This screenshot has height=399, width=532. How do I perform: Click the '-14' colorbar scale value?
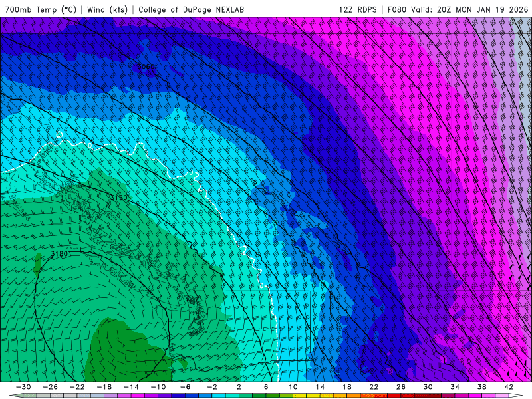(131, 387)
